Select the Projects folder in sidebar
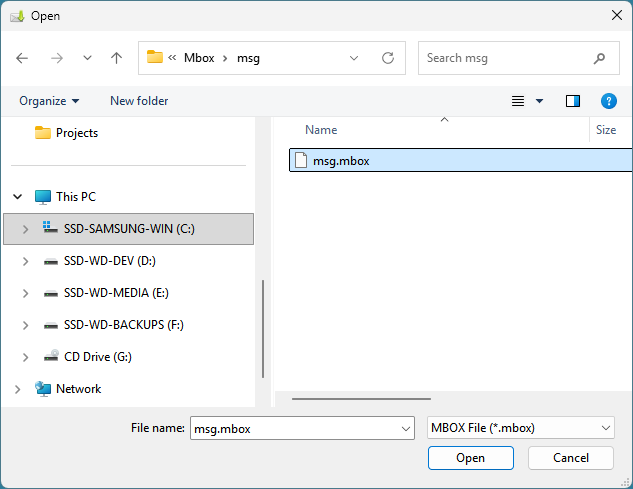 (x=76, y=133)
